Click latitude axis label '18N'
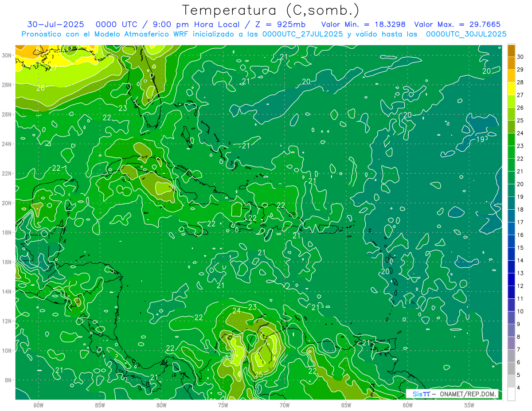 click(7, 232)
